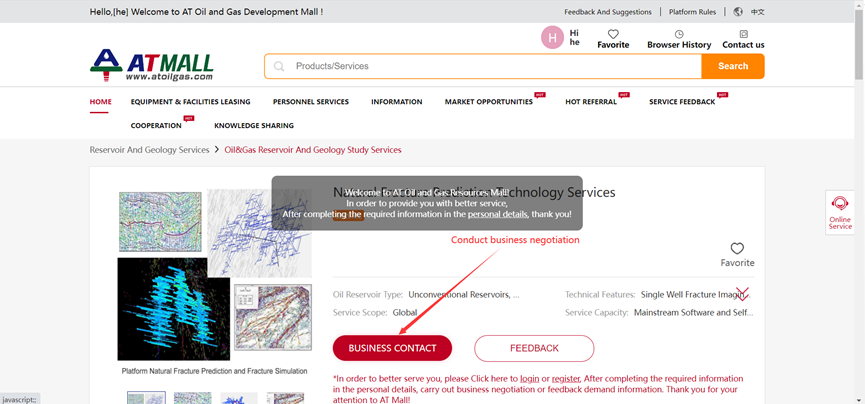
Task: Open the Platform Rules link
Action: click(x=692, y=12)
